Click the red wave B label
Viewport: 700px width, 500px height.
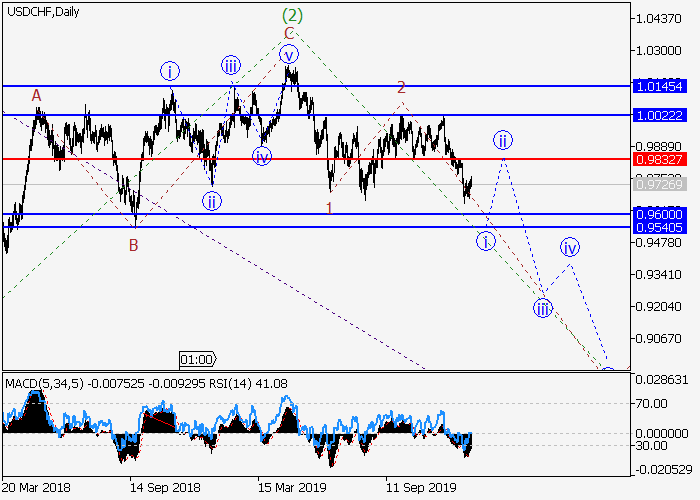click(x=133, y=245)
